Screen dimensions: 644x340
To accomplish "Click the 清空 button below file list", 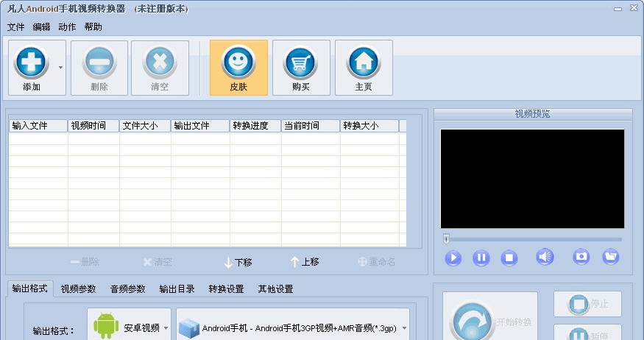I will (158, 261).
